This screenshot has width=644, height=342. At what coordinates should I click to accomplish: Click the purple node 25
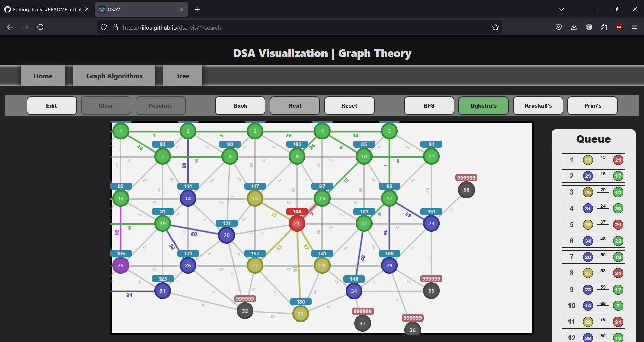click(x=121, y=265)
